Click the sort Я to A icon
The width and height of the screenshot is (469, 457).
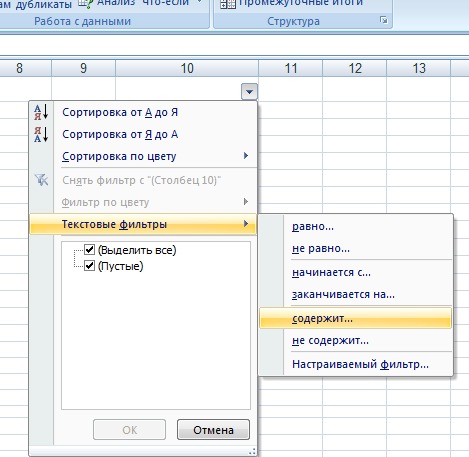(41, 134)
